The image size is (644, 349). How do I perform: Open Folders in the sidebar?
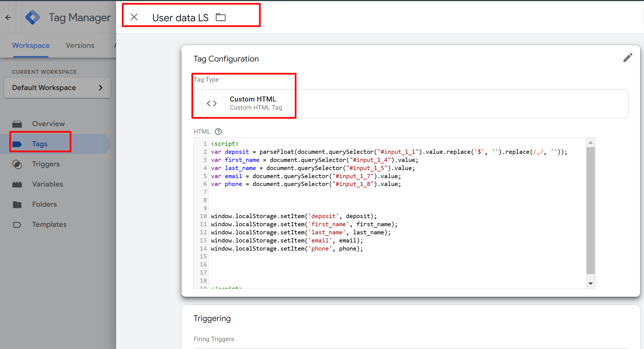tap(44, 204)
